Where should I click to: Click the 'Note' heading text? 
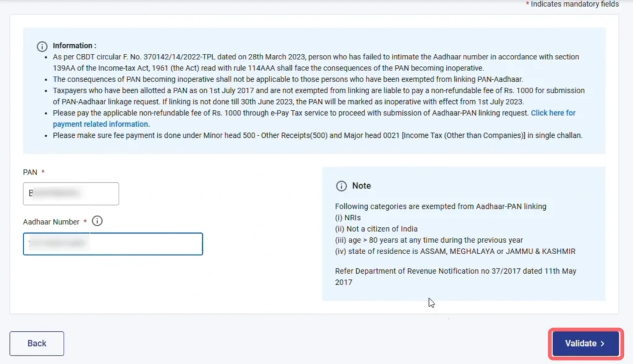tap(362, 186)
